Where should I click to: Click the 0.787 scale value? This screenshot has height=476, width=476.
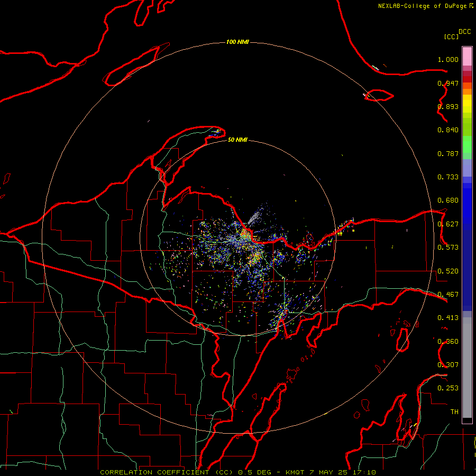tap(448, 153)
